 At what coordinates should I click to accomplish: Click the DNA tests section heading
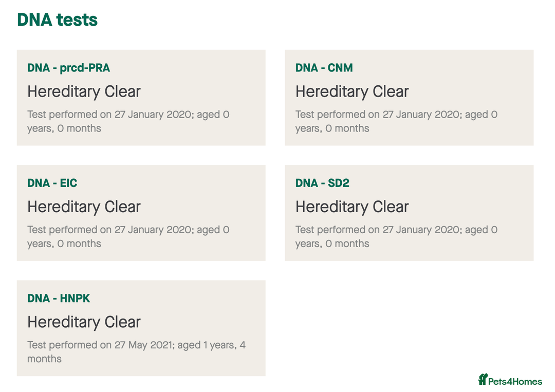click(x=58, y=20)
